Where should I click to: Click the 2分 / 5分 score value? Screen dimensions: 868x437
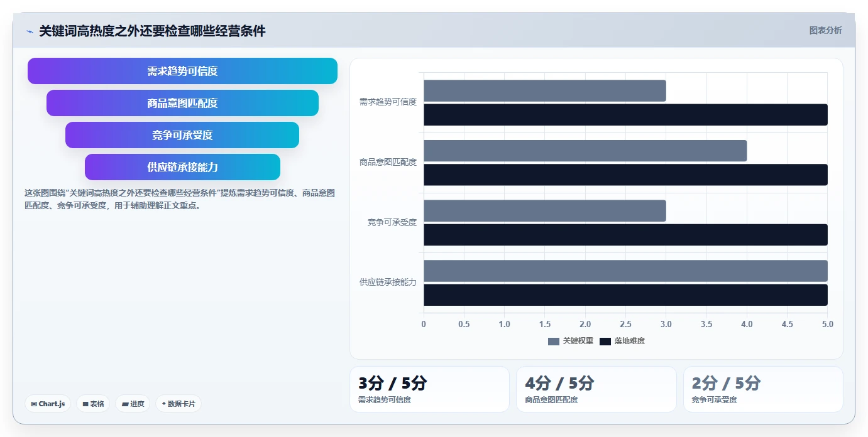[726, 383]
